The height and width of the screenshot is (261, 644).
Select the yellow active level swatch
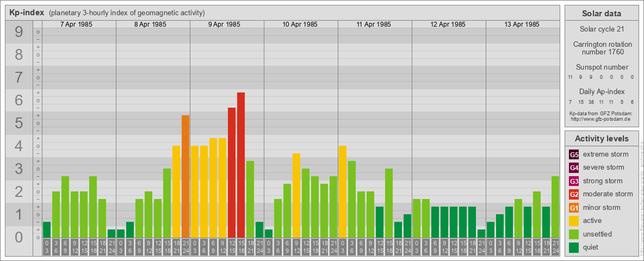click(x=574, y=221)
